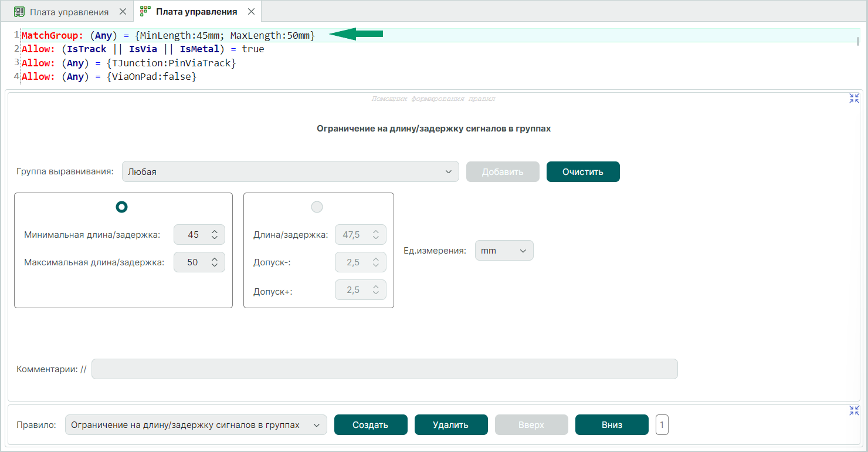Select the length with tolerance radio button
Viewport: 868px width, 452px height.
tap(317, 207)
